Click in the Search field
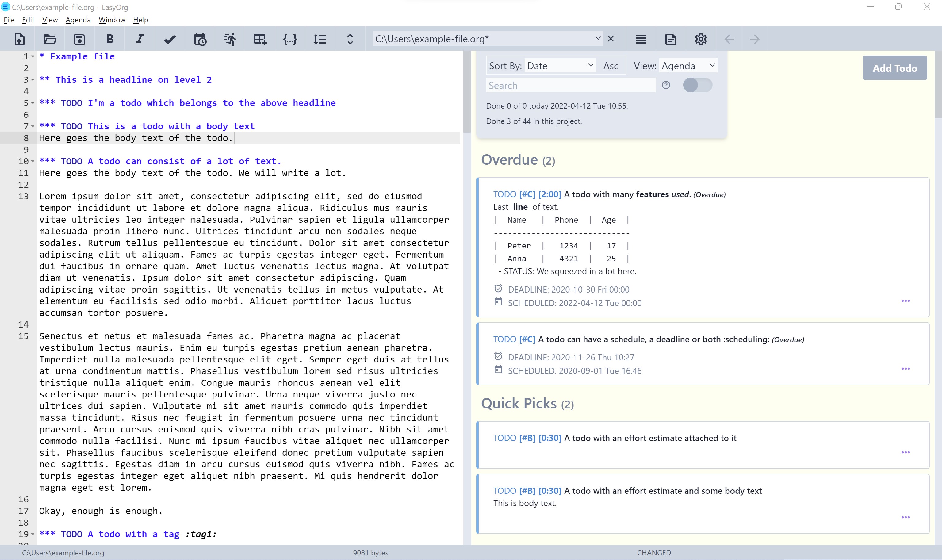 pyautogui.click(x=571, y=85)
